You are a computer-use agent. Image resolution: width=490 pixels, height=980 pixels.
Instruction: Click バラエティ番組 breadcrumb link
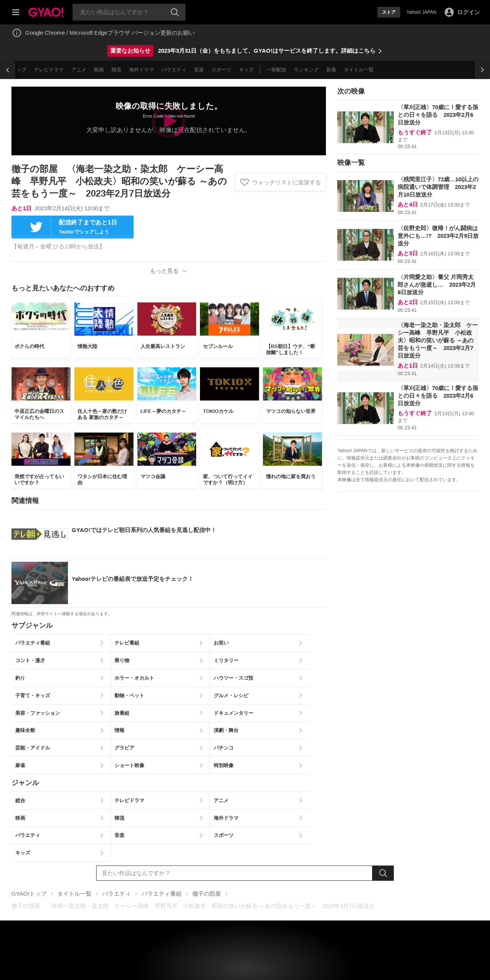tap(161, 894)
